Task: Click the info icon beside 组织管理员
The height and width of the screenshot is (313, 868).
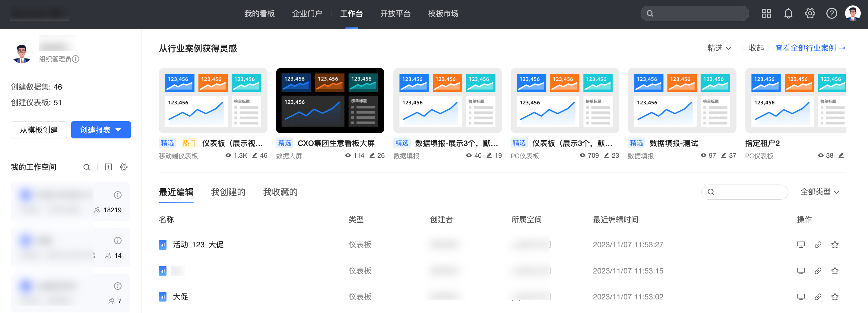Action: (x=76, y=59)
